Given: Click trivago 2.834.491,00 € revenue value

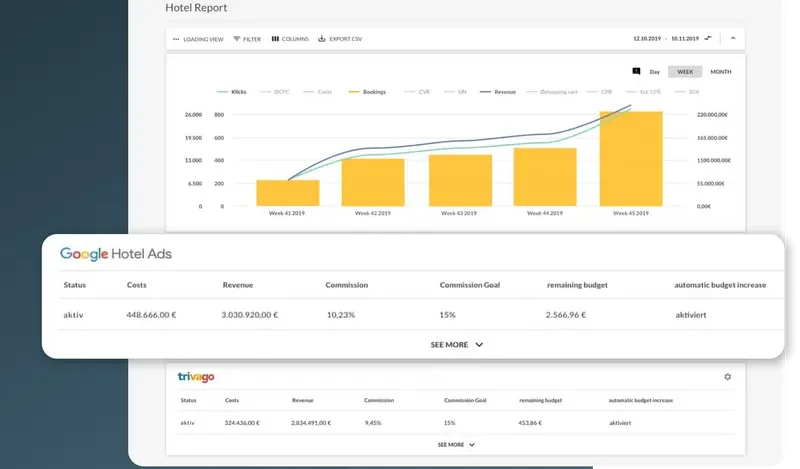Looking at the screenshot, I should point(311,423).
